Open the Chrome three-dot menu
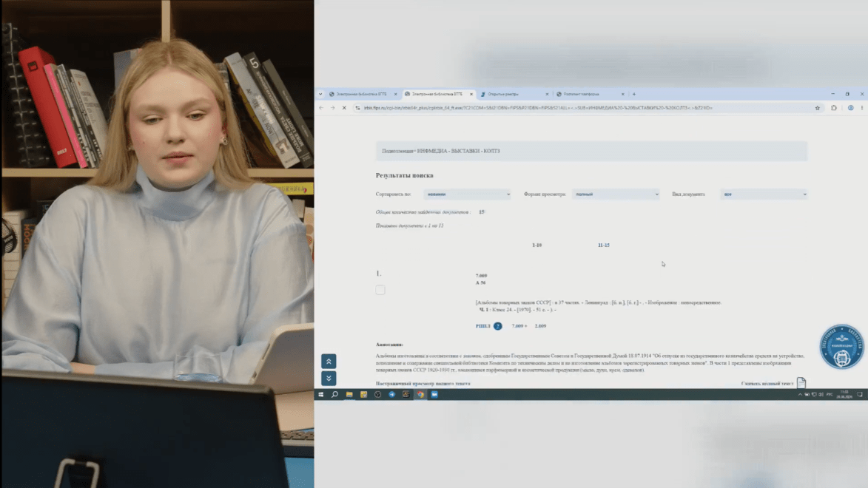The height and width of the screenshot is (488, 868). coord(862,108)
